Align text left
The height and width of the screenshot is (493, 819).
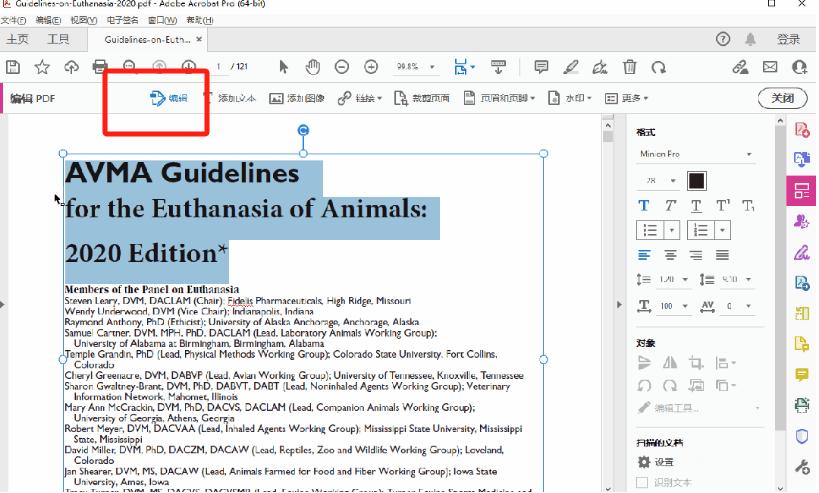click(644, 255)
